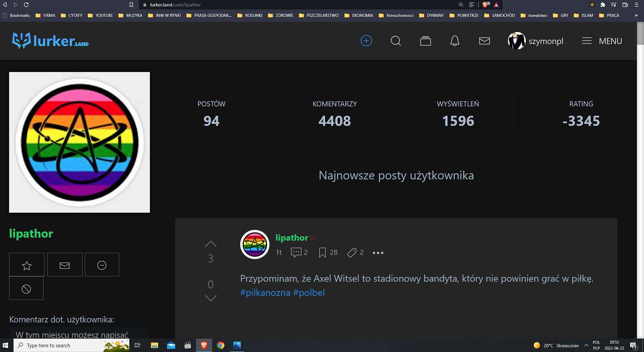Open the Windows action center
This screenshot has width=644, height=352.
[634, 345]
